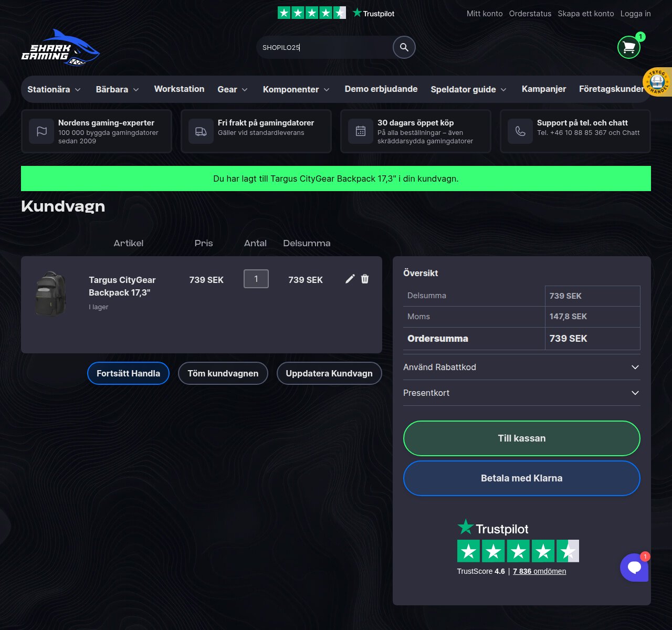
Task: Open the shopping cart icon
Action: [629, 47]
